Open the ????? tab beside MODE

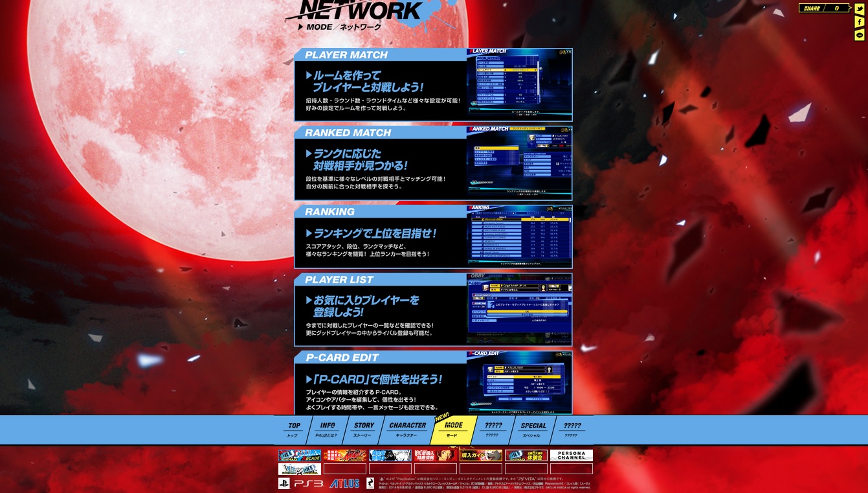tap(493, 430)
